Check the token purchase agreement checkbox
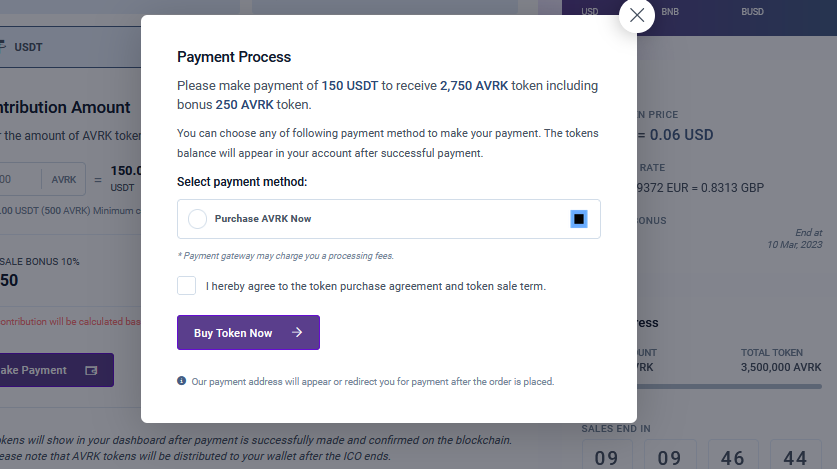The width and height of the screenshot is (837, 469). 186,285
